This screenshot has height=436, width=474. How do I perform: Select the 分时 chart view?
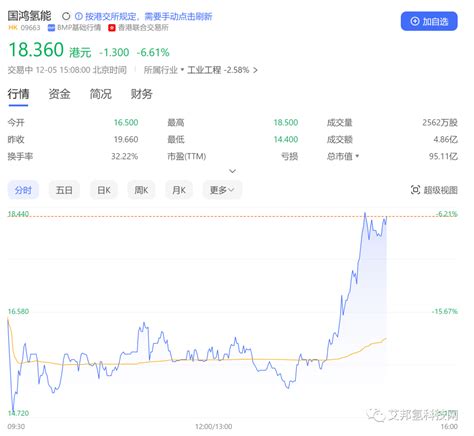click(x=23, y=190)
